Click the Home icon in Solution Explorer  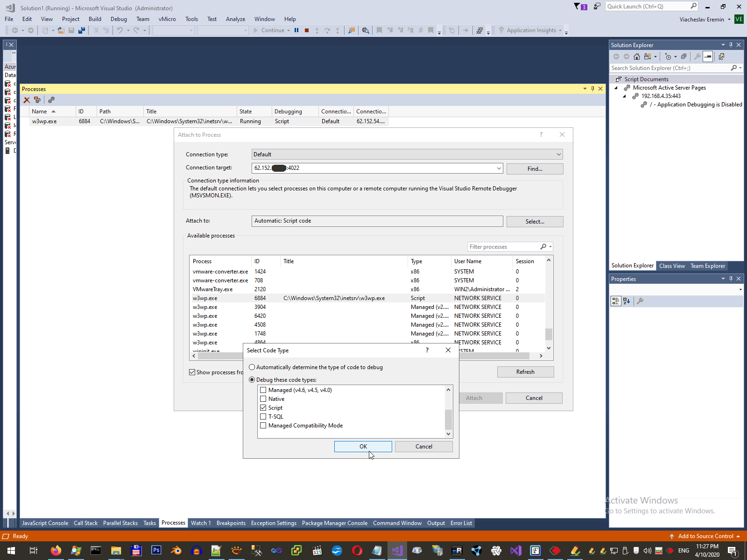coord(637,56)
